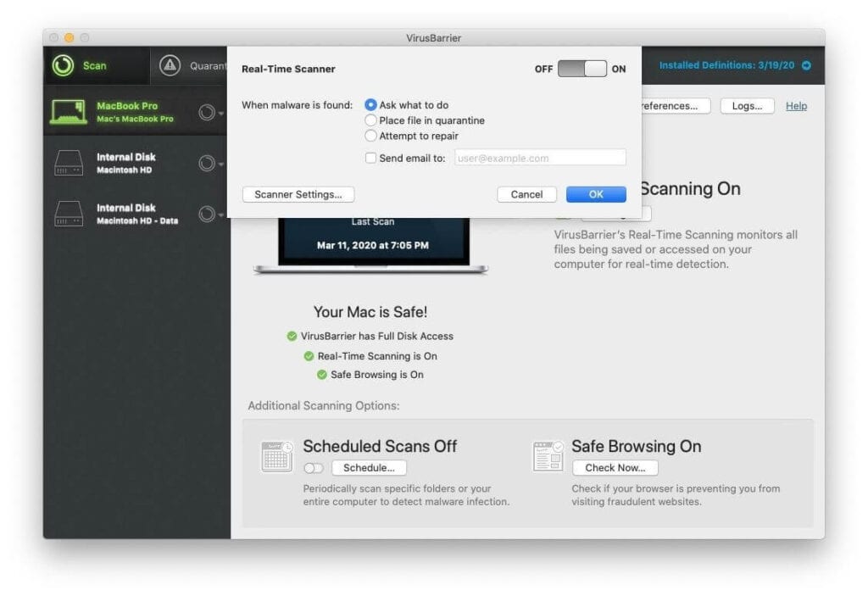Click the Safe Browsing page icon

click(x=548, y=456)
